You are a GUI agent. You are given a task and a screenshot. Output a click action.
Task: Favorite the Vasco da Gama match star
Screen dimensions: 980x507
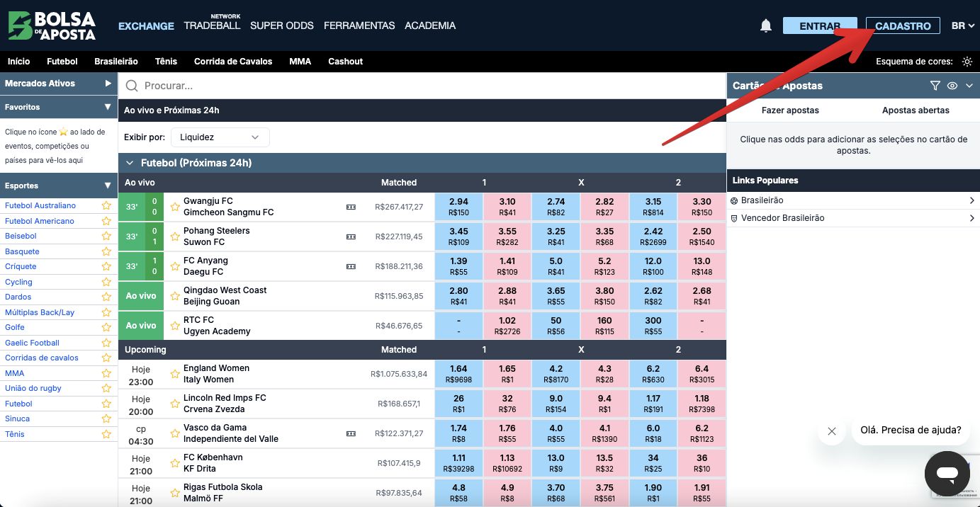(175, 433)
